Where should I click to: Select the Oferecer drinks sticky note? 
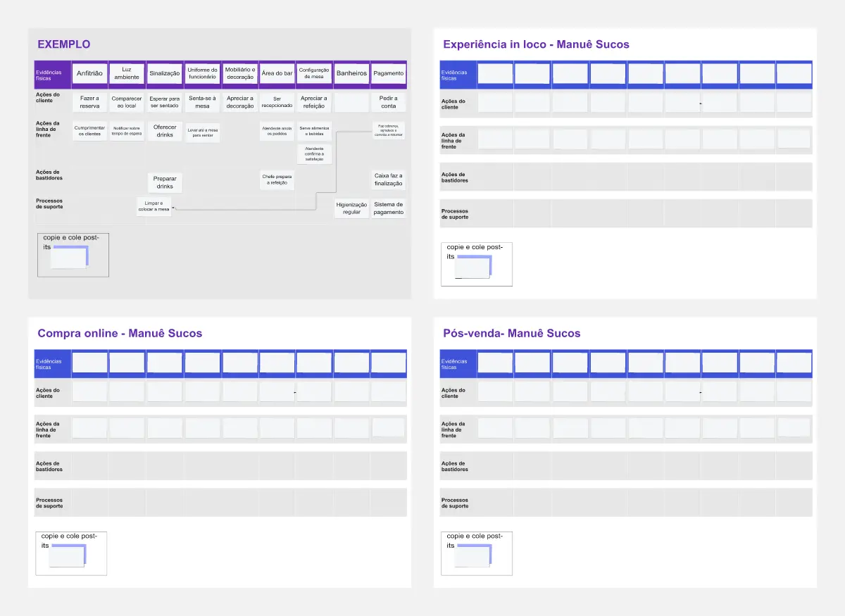click(165, 131)
